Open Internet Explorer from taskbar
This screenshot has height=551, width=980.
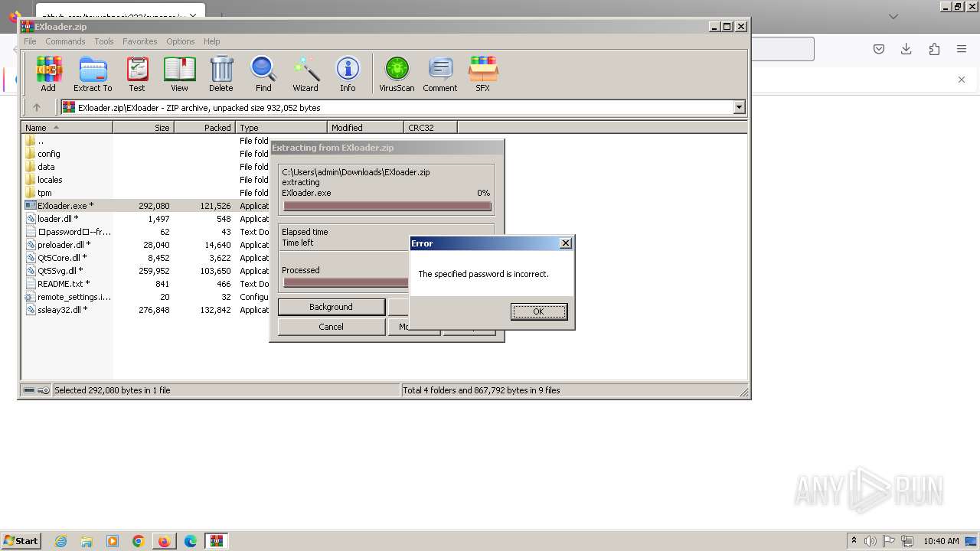click(60, 541)
